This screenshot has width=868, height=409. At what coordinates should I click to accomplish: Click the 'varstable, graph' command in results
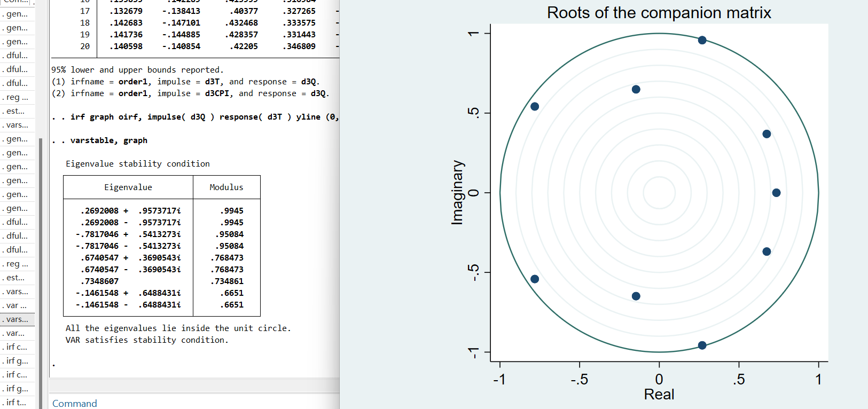[108, 140]
